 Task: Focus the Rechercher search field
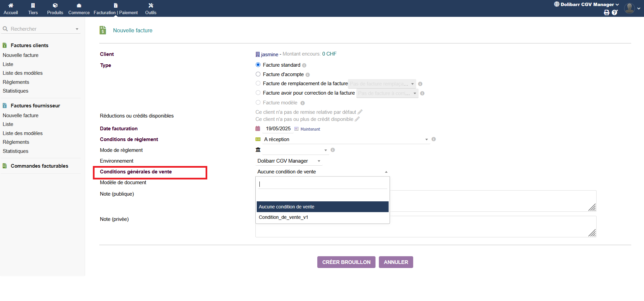(x=40, y=29)
